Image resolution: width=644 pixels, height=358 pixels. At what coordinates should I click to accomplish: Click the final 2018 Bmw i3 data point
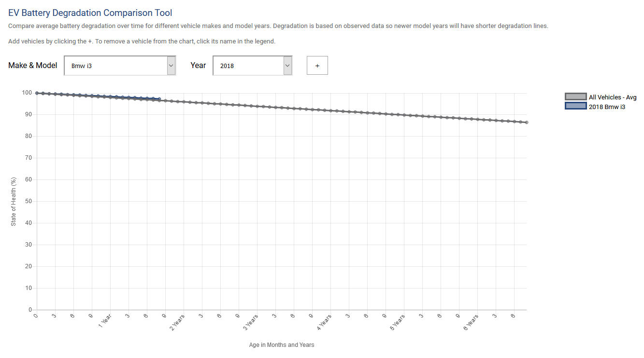pos(159,99)
